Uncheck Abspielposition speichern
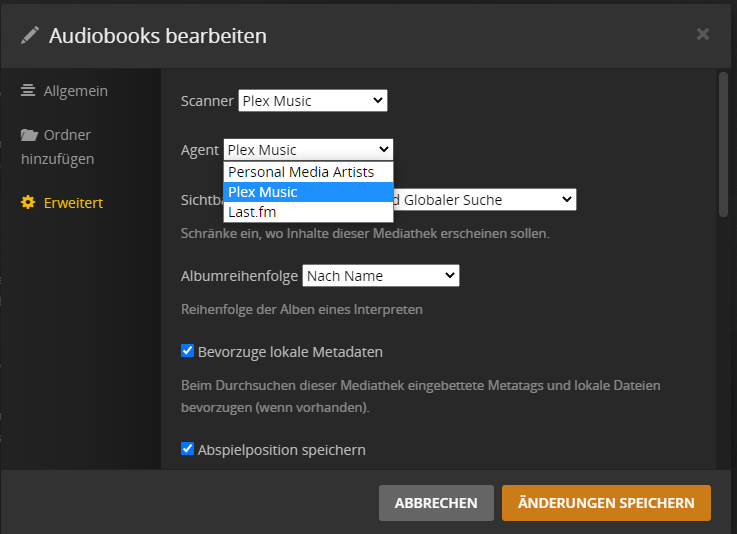The image size is (737, 534). (188, 448)
